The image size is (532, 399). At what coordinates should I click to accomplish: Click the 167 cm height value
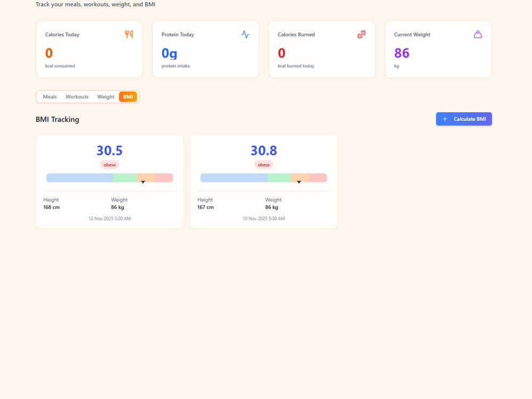point(205,207)
